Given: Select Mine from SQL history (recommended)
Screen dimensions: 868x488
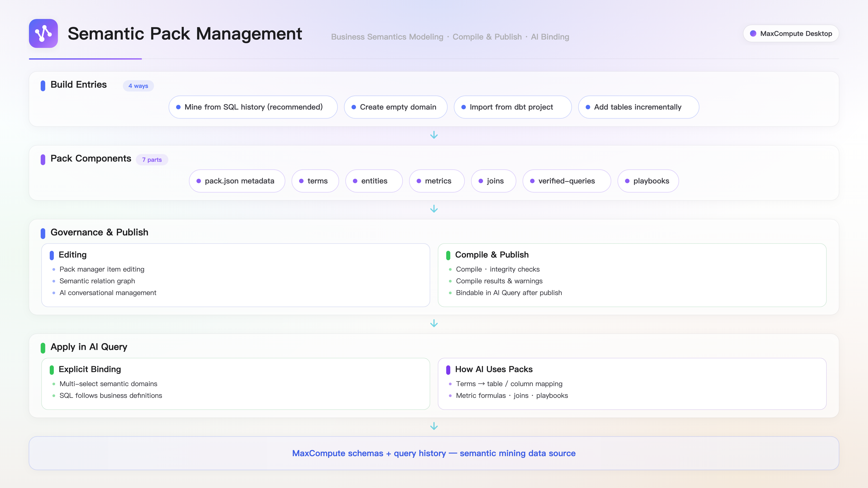Looking at the screenshot, I should click(253, 107).
